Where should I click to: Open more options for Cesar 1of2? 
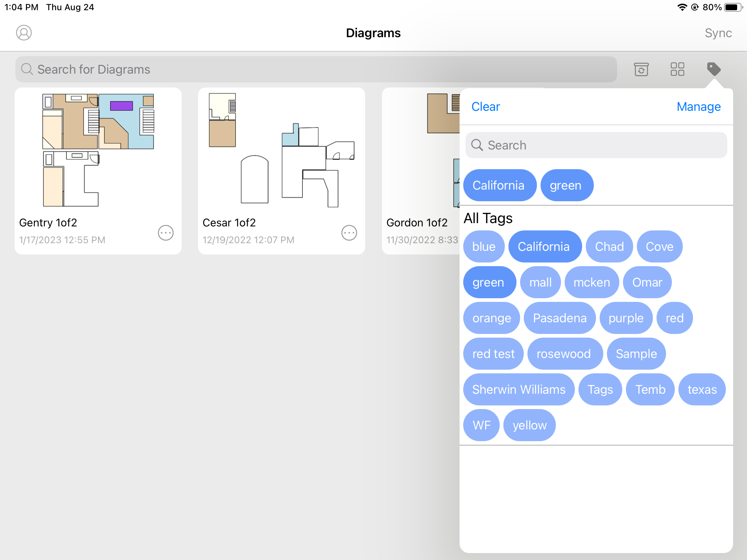point(349,233)
